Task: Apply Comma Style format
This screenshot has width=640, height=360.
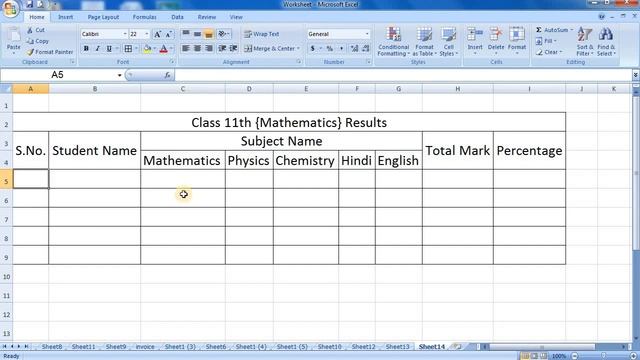Action: 341,49
